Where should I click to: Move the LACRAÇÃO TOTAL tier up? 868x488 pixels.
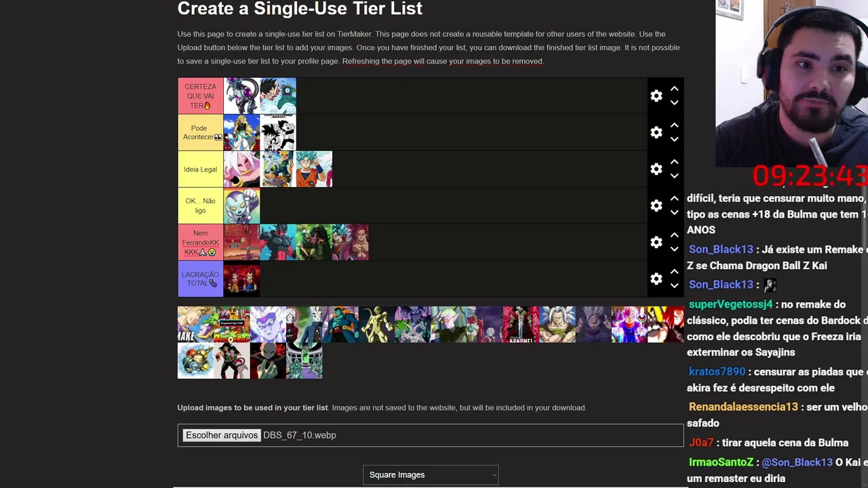tap(674, 272)
